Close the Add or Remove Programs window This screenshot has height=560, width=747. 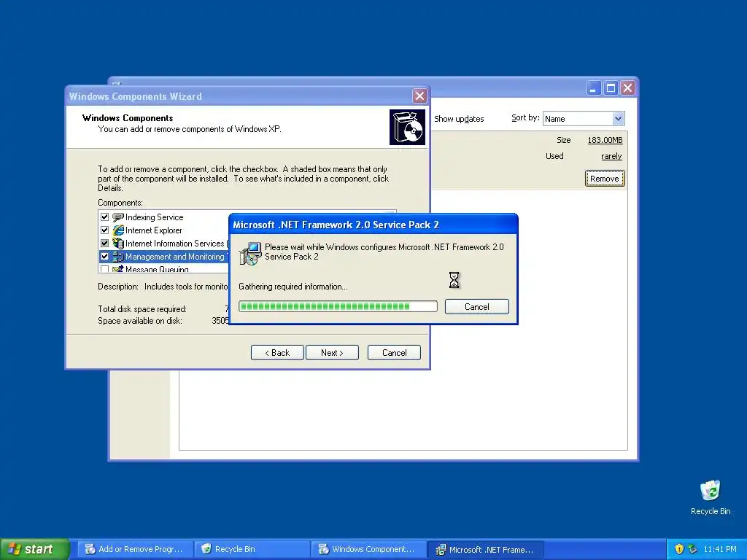pos(628,88)
